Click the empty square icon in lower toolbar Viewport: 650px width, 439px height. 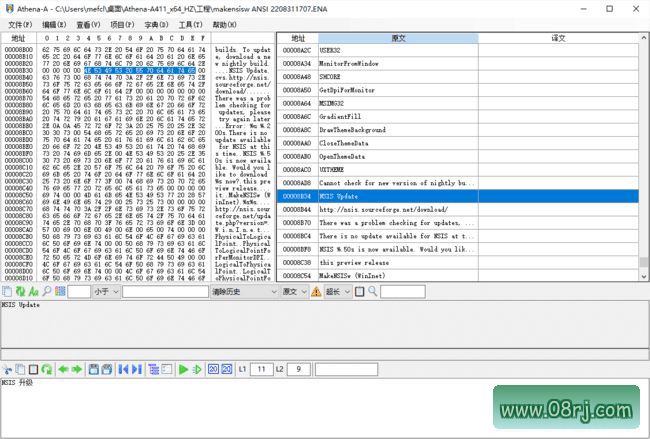(34, 369)
